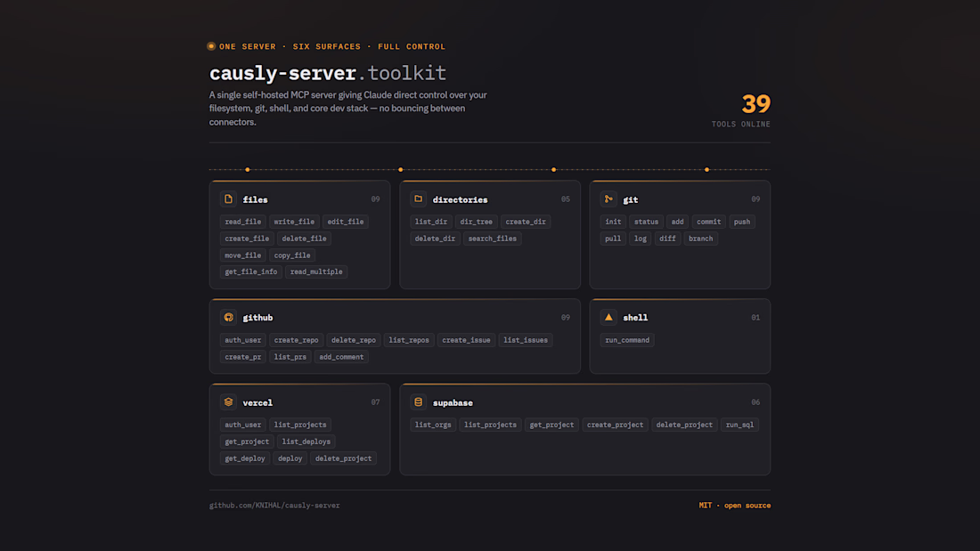Image resolution: width=980 pixels, height=551 pixels.
Task: Click the vercel layers icon
Action: [228, 402]
